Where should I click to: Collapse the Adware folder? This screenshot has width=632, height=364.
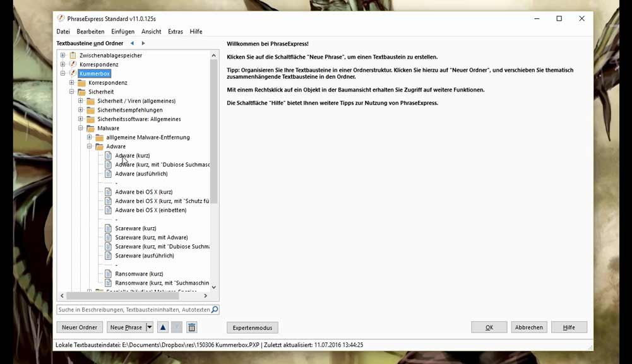(90, 146)
